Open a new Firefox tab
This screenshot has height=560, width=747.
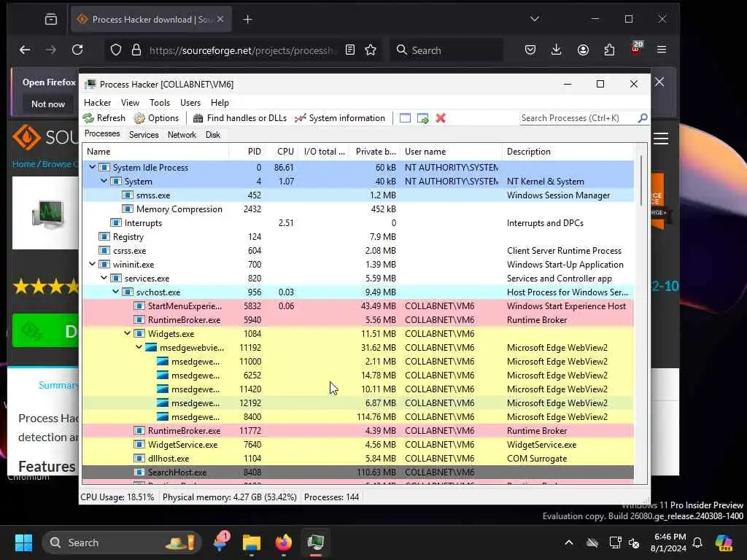pyautogui.click(x=248, y=19)
